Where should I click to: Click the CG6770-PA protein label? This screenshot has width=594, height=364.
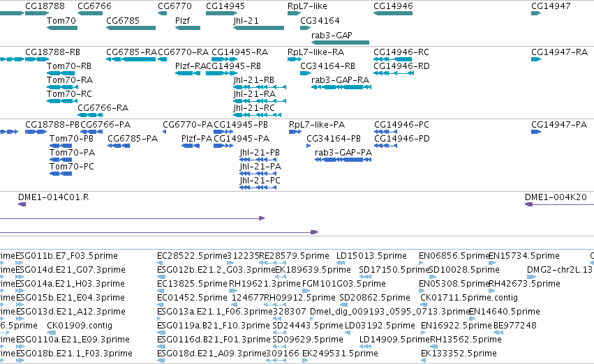point(188,125)
